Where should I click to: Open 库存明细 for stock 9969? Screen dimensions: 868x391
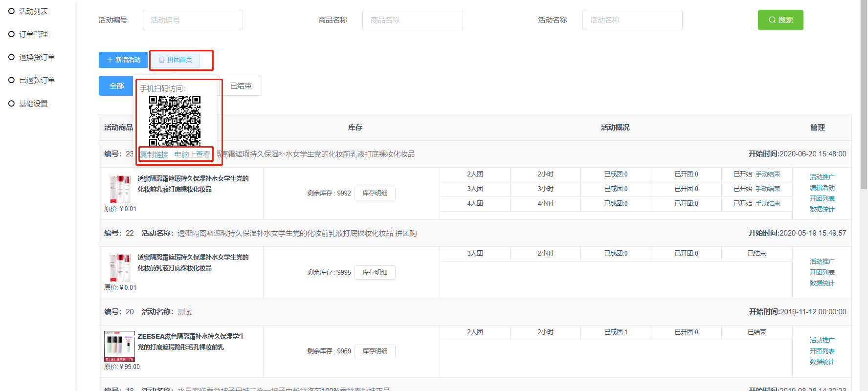click(x=375, y=351)
